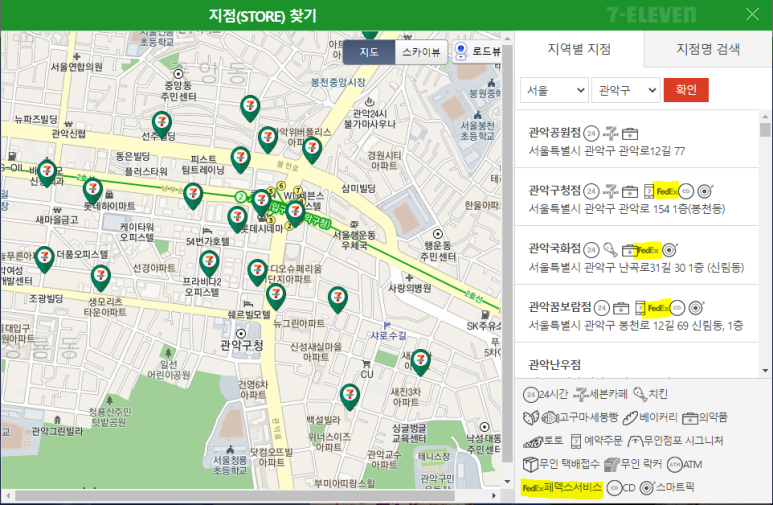Screen dimensions: 773x505
Task: Switch to the 지점명 검색 tab
Action: 708,49
